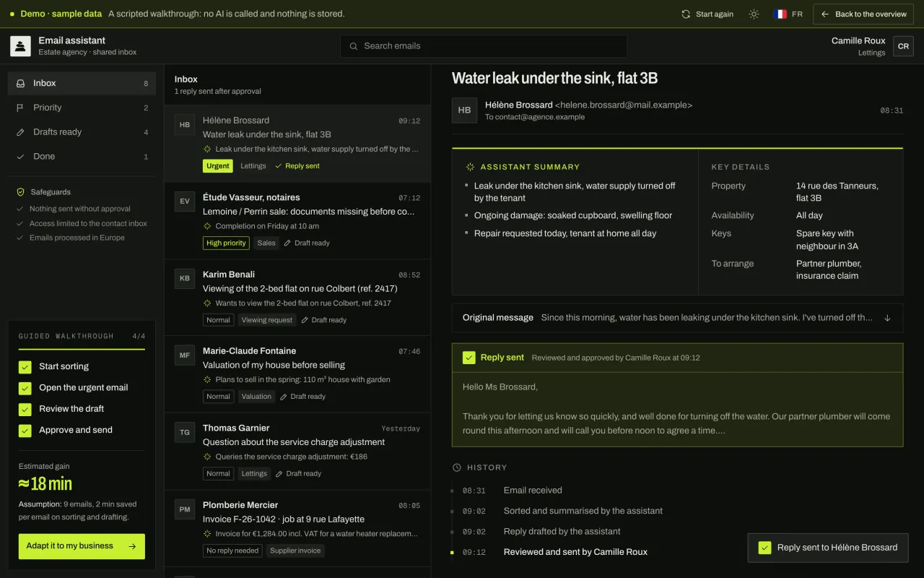Expand the Original message section
The width and height of the screenshot is (924, 578).
pyautogui.click(x=677, y=318)
